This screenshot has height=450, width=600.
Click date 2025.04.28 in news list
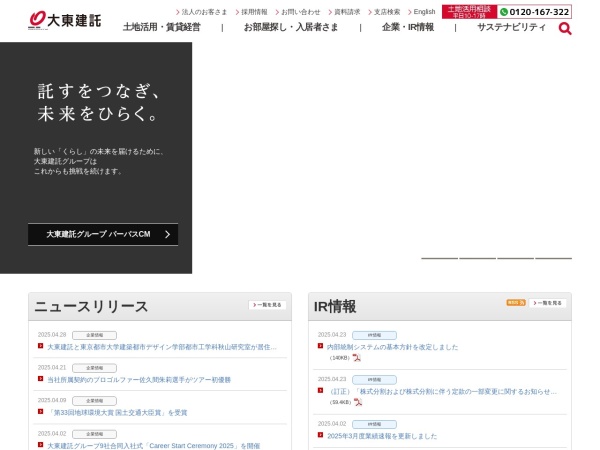52,335
